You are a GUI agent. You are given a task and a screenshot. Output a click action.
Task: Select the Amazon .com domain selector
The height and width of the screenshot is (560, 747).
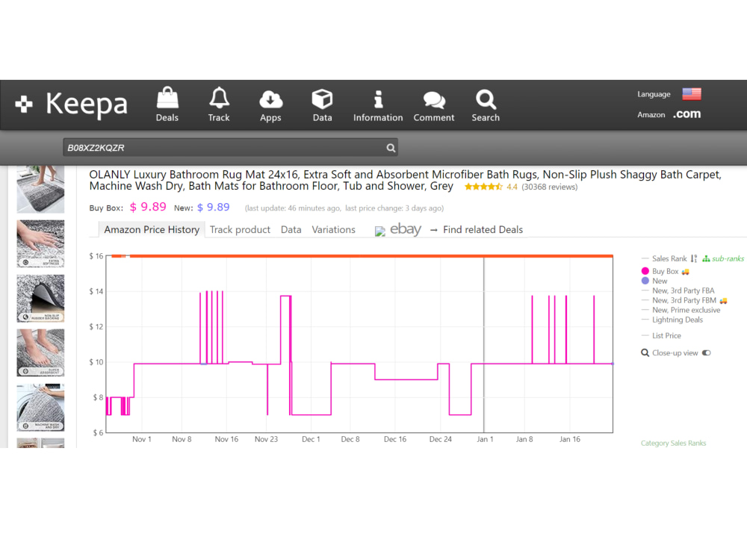686,114
